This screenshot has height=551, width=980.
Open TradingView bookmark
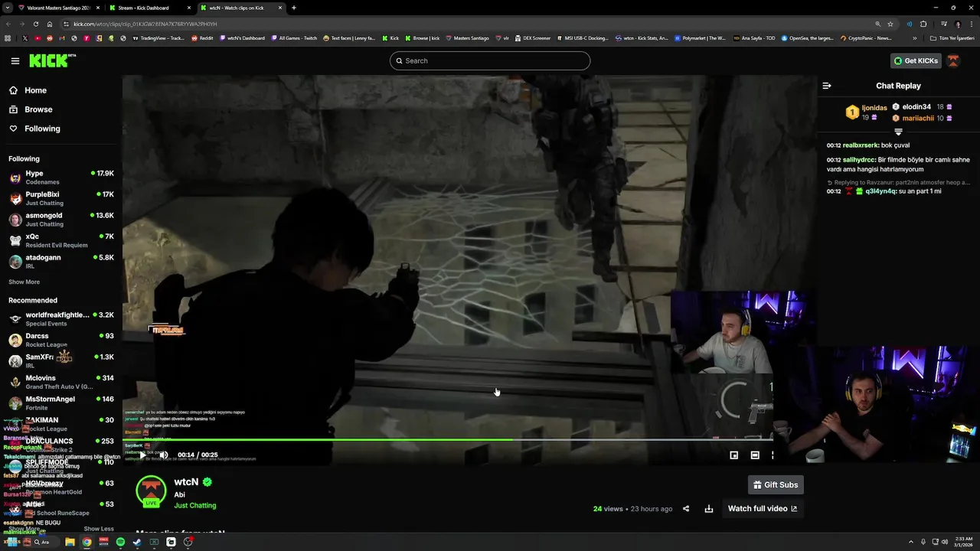pyautogui.click(x=158, y=38)
